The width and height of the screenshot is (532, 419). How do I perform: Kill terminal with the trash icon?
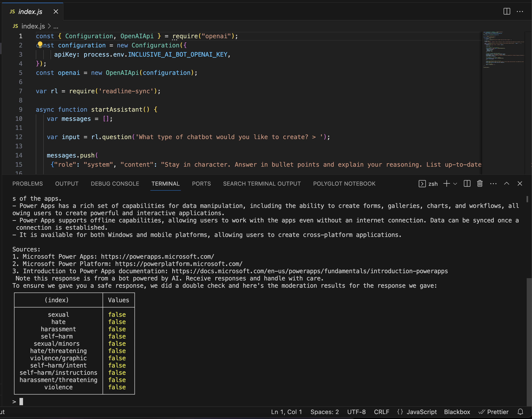[x=480, y=183]
